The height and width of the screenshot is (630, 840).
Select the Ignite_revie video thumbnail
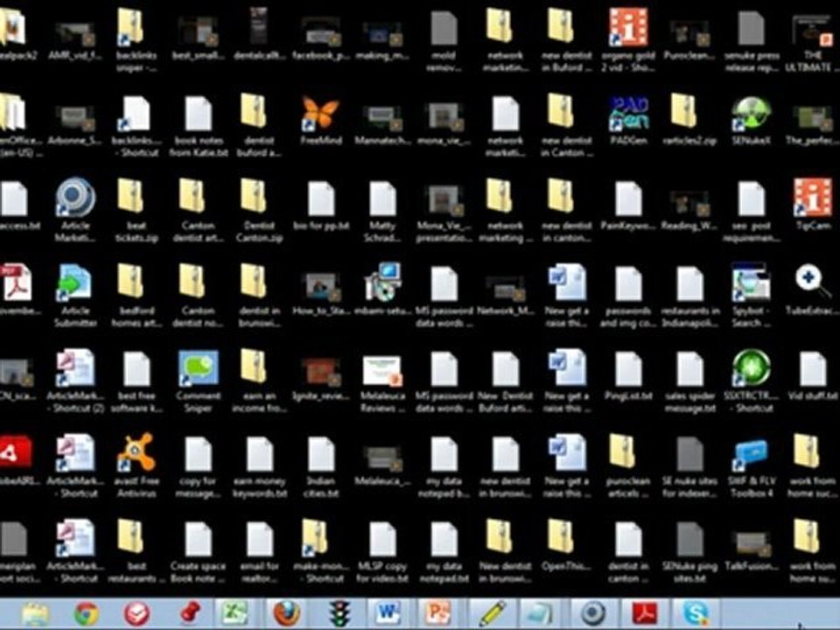pyautogui.click(x=320, y=378)
